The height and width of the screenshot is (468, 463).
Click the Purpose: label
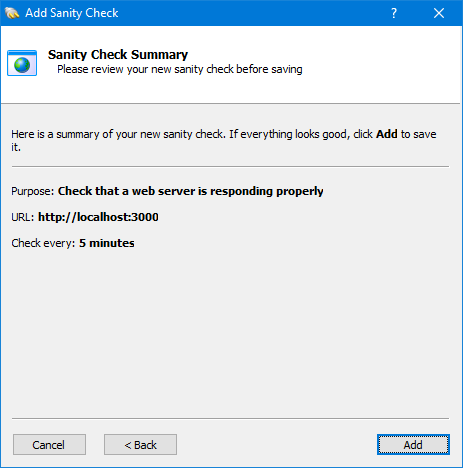pyautogui.click(x=33, y=191)
